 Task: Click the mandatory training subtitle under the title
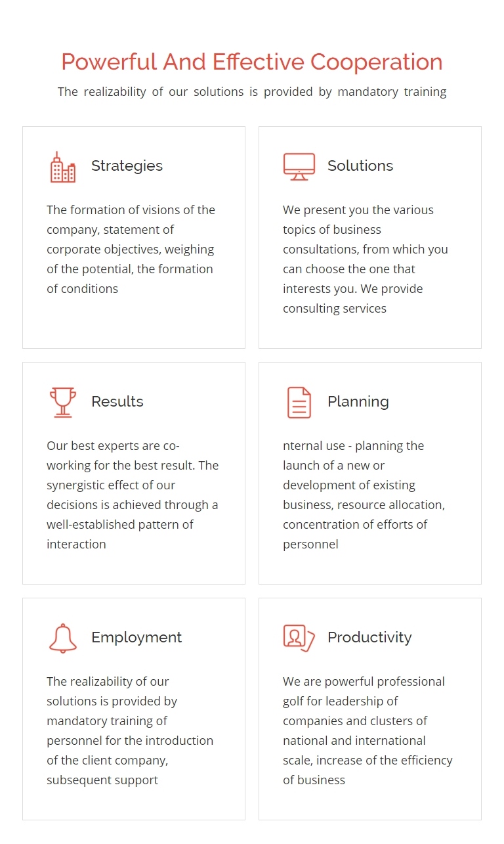tap(252, 92)
